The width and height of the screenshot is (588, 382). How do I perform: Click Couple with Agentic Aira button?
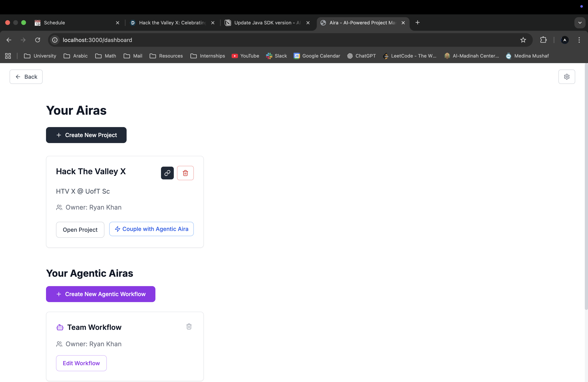151,229
